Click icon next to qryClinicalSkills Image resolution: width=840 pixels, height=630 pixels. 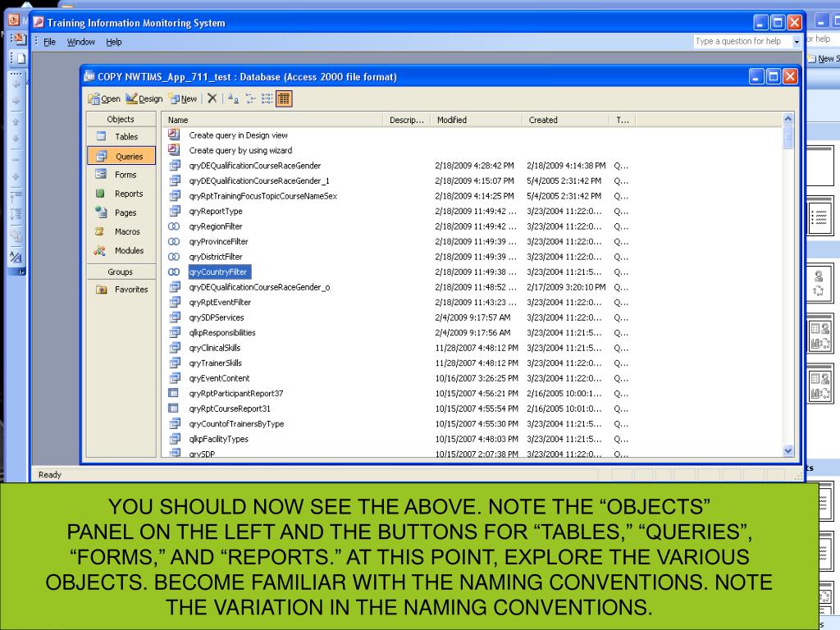[x=175, y=348]
